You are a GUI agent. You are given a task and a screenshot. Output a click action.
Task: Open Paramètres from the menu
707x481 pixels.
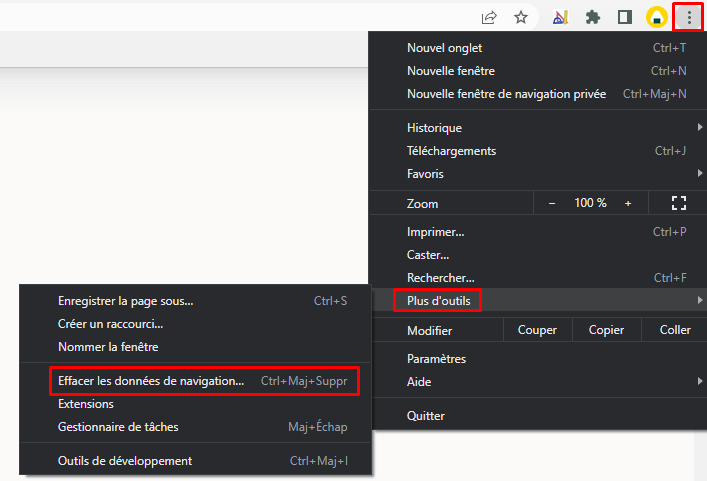(436, 359)
